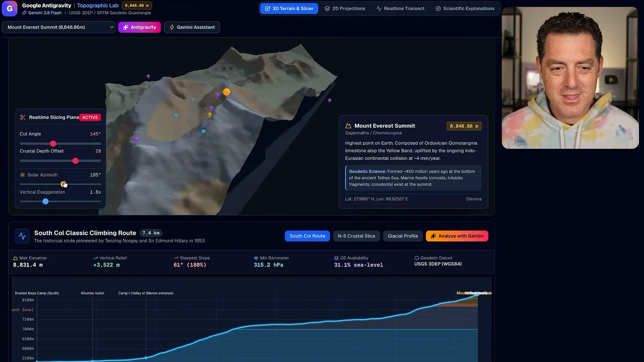Click the 315.2 hPa barometer value
Viewport: 644px width, 362px height.
(268, 265)
